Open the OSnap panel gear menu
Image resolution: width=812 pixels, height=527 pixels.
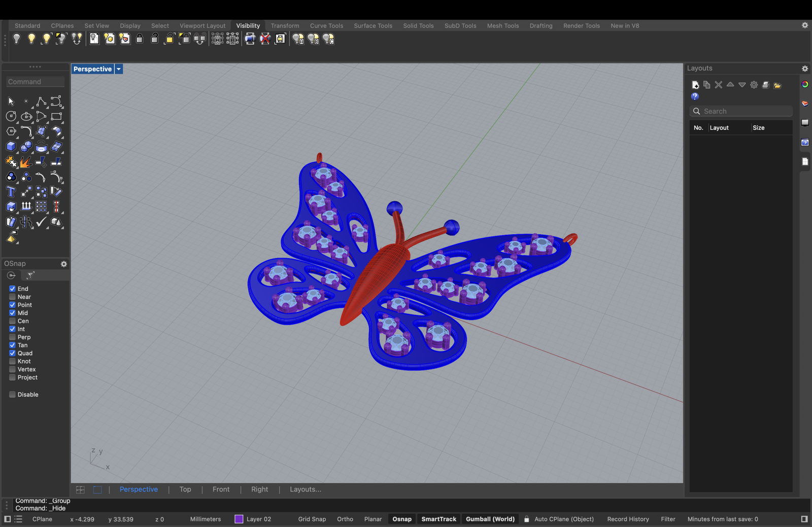pos(64,264)
